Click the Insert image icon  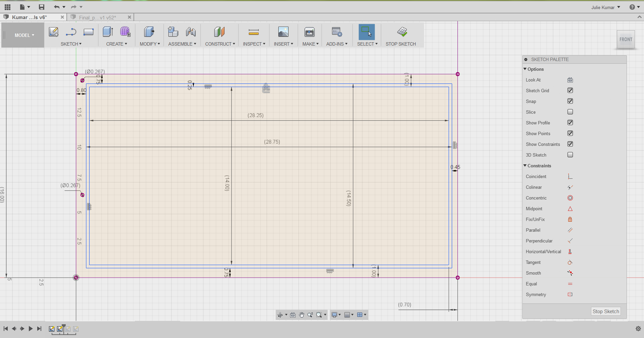coord(283,32)
